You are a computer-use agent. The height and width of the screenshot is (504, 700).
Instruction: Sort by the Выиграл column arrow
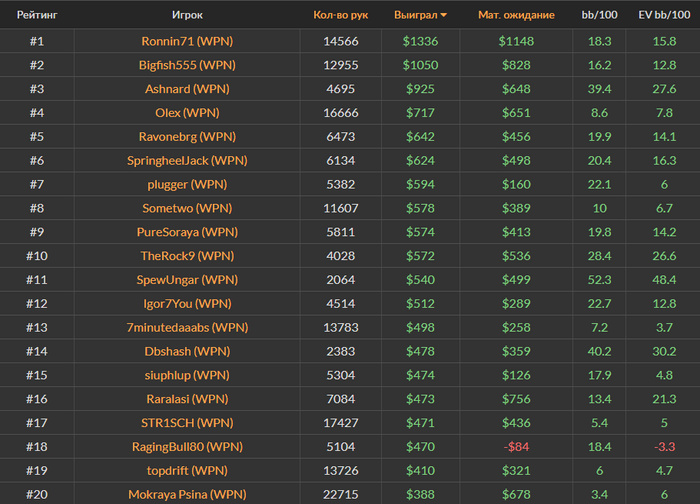[x=443, y=15]
